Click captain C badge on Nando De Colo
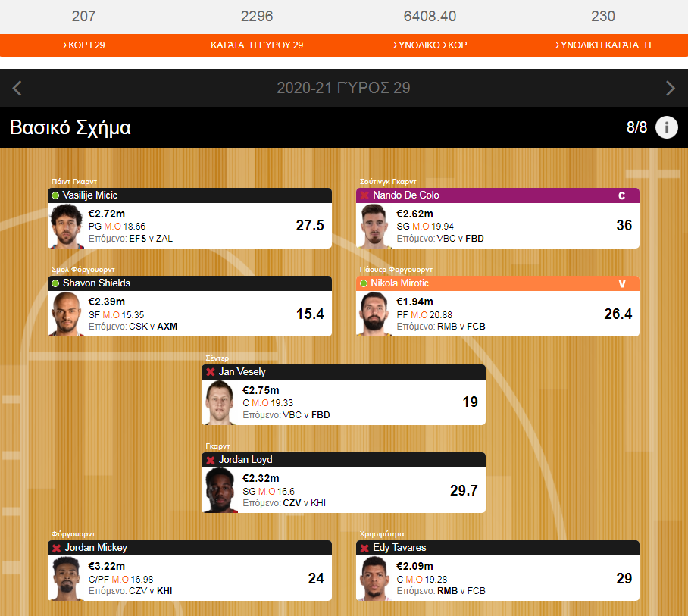This screenshot has height=616, width=688. point(621,195)
